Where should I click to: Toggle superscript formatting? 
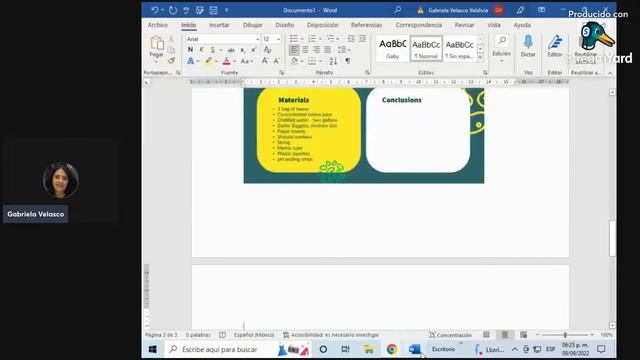tap(254, 50)
